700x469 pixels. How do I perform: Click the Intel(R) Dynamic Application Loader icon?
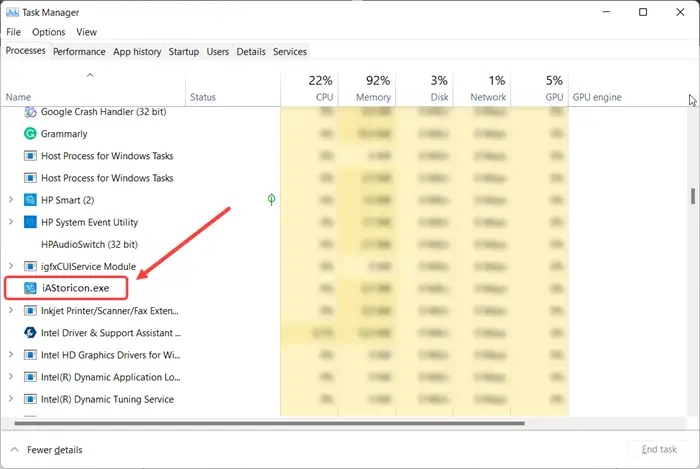pyautogui.click(x=30, y=377)
